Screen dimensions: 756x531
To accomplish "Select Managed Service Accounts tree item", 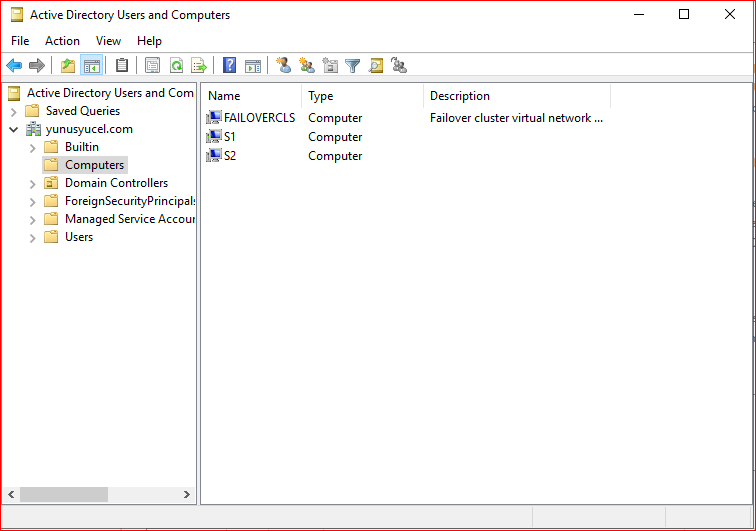I will [130, 219].
